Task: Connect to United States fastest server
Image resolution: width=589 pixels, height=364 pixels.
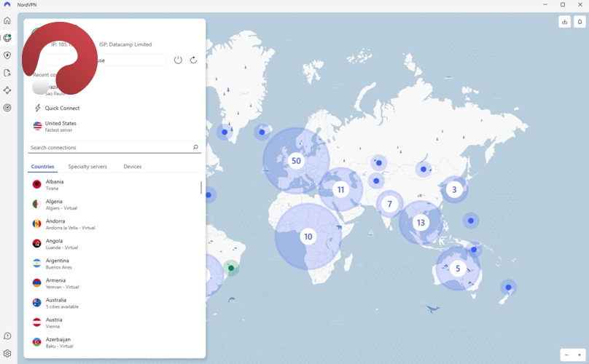Action: 60,126
